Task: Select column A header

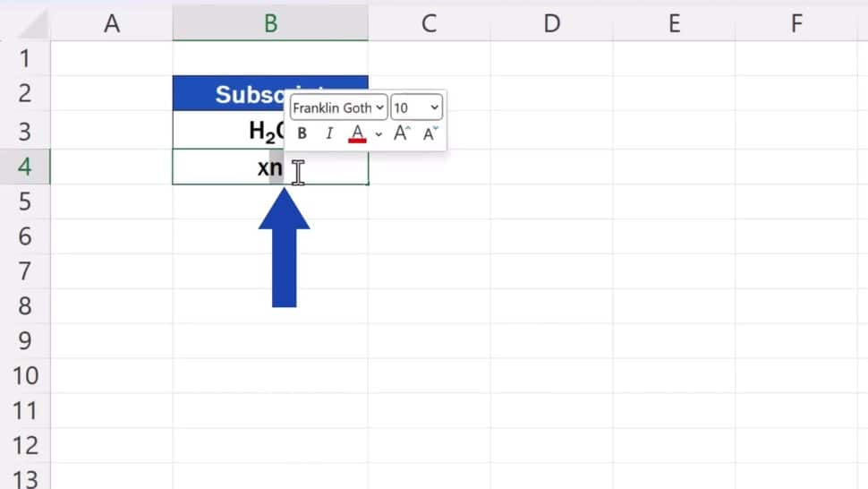Action: pyautogui.click(x=112, y=23)
